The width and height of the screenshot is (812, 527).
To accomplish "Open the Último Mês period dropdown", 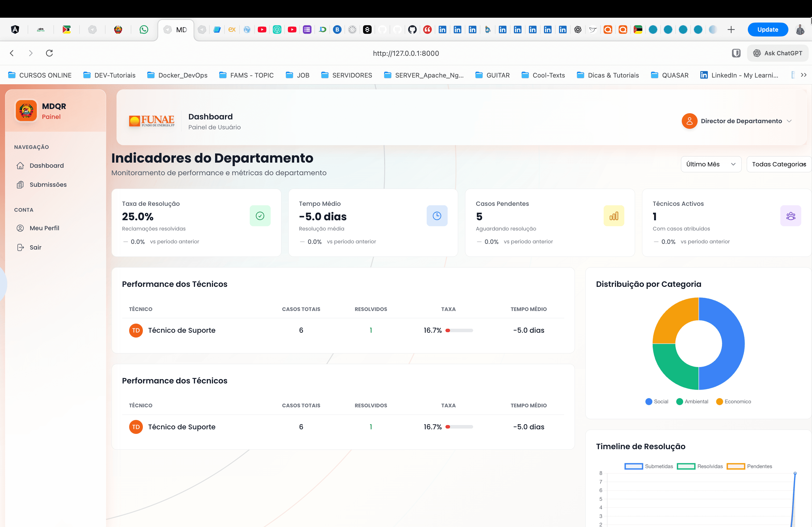I will point(711,164).
